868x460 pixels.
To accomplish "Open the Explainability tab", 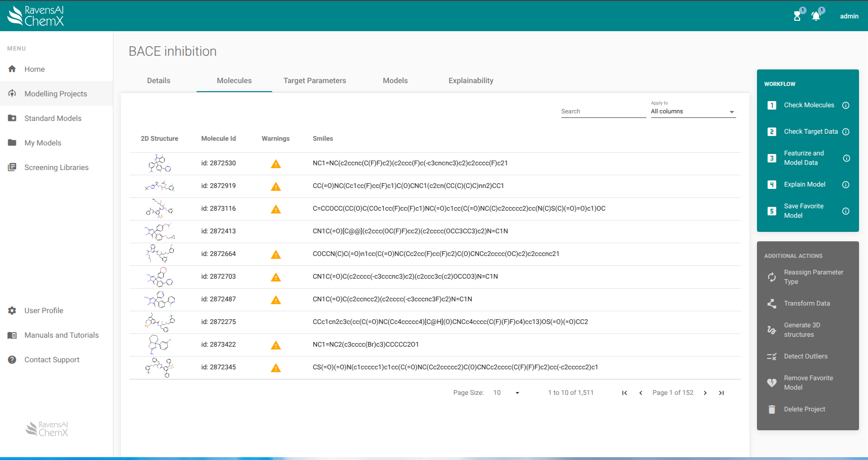I will click(x=471, y=81).
